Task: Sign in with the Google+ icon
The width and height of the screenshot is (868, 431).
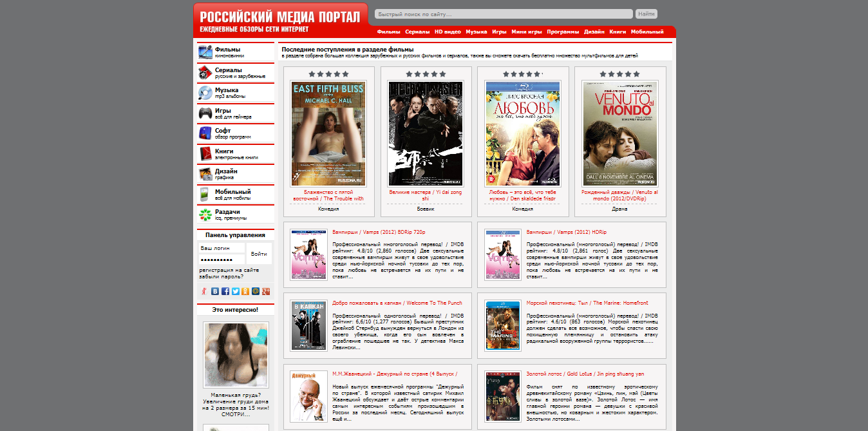Action: (266, 291)
